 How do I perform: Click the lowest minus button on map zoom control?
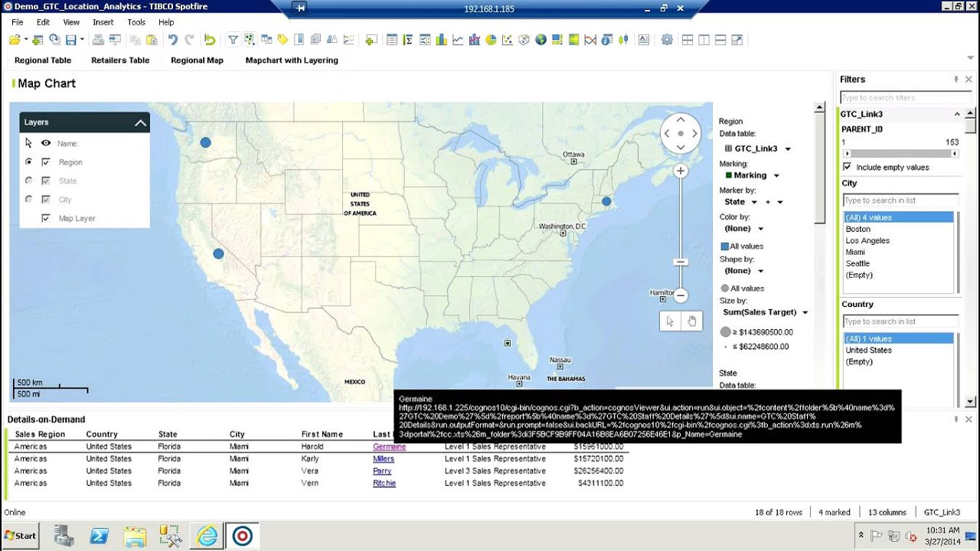click(x=681, y=295)
